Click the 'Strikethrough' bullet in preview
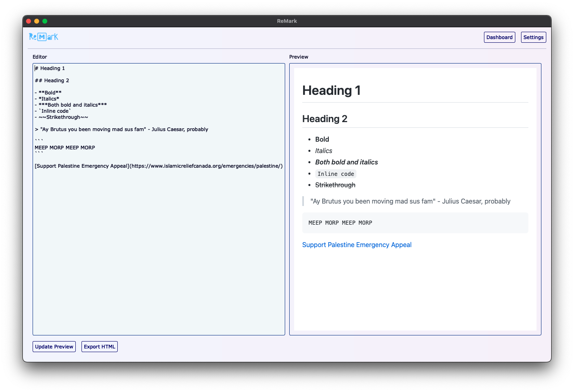 pos(335,185)
